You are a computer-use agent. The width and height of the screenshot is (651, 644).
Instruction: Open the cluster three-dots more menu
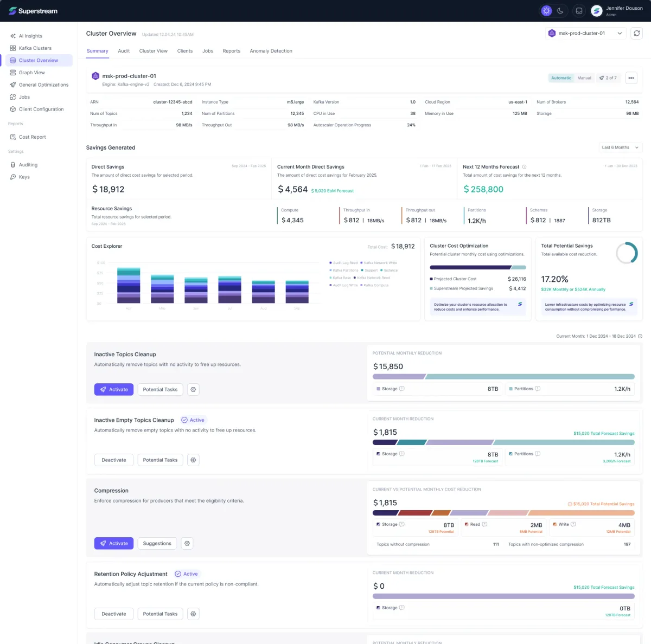[x=631, y=78]
